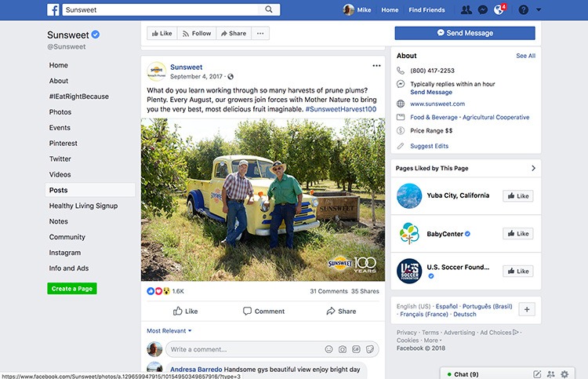588x379 pixels.
Task: Click the Sunsweet post avatar logo
Action: point(156,71)
